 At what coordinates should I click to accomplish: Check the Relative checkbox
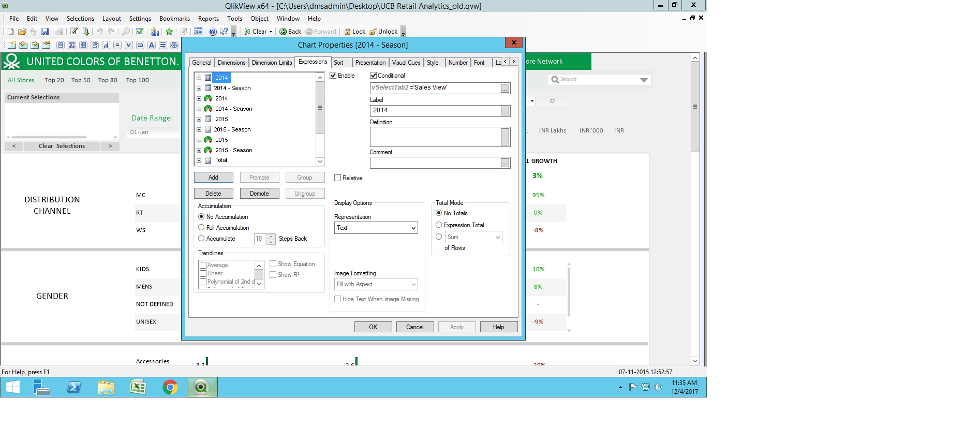[338, 178]
